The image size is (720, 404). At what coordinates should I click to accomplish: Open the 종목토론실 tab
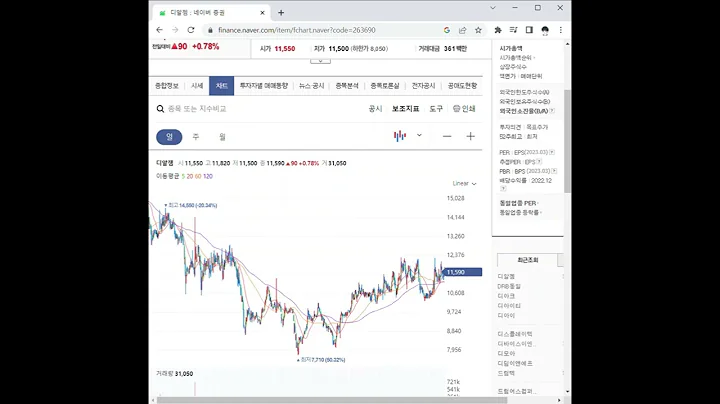(x=385, y=86)
